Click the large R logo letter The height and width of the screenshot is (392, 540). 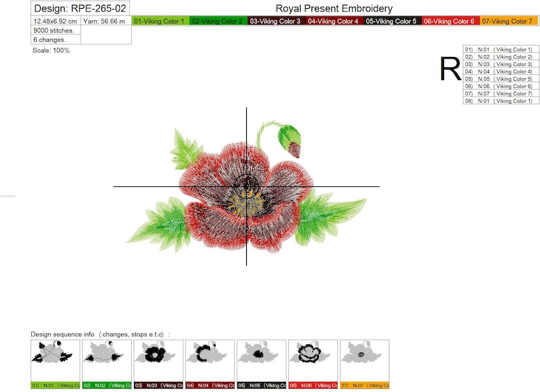tap(450, 69)
